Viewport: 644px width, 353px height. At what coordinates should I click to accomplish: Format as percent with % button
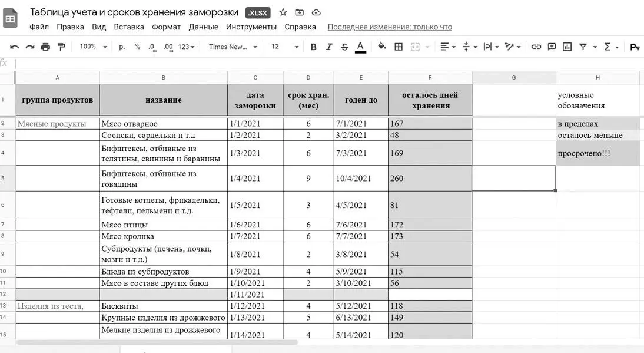(137, 47)
